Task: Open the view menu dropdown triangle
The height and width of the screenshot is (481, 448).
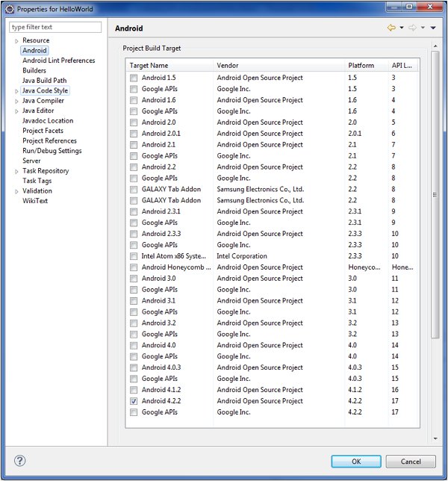Action: [x=433, y=28]
